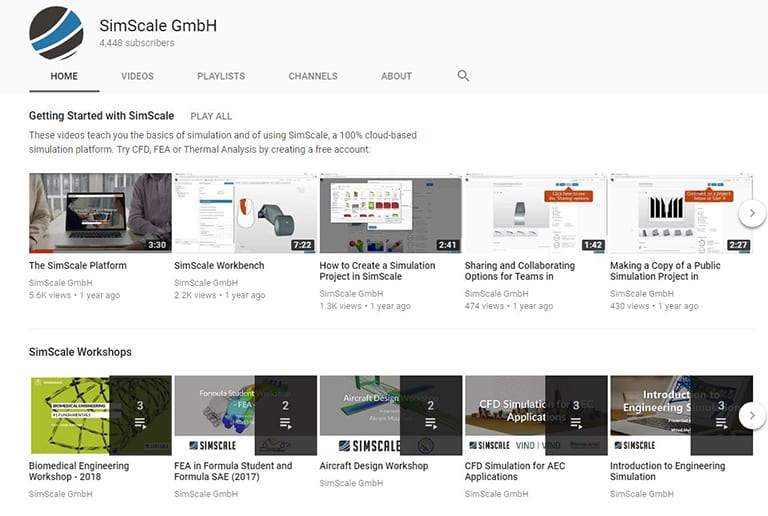Open Biomedical Engineering Workshop - 2018 playlist title
The width and height of the screenshot is (768, 516).
click(x=79, y=471)
